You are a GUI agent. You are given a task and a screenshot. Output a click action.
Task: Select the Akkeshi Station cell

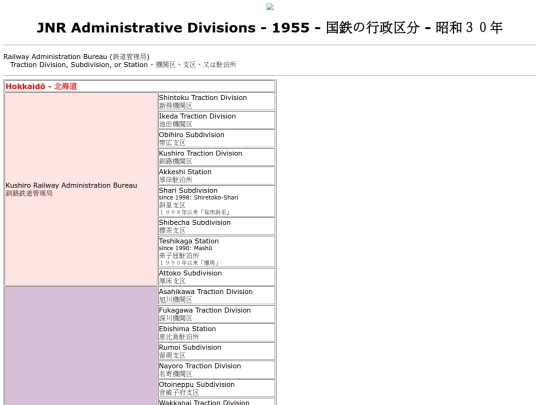coord(216,176)
